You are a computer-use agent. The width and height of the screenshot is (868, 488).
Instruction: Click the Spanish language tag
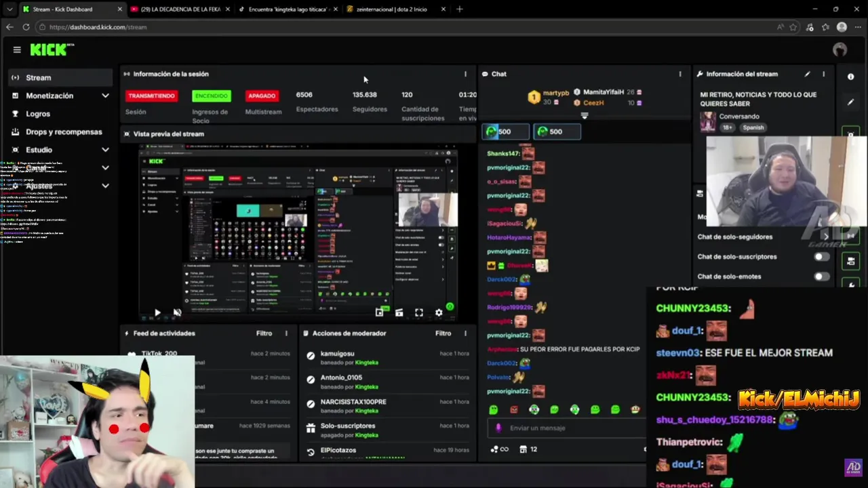(753, 127)
